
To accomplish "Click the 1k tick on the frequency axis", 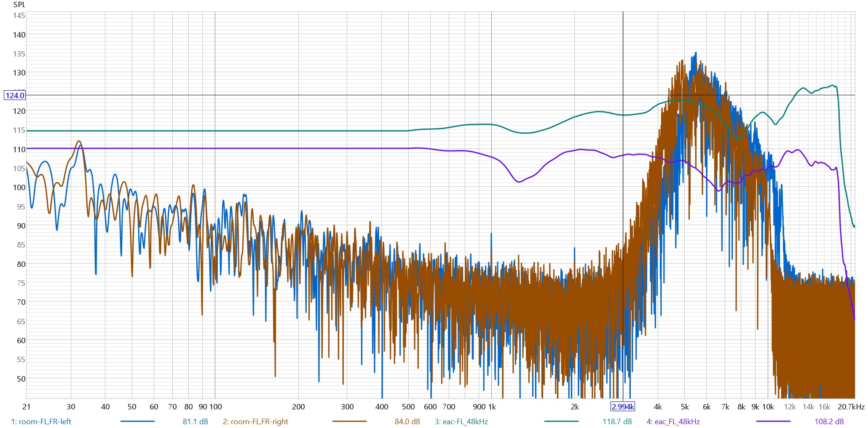I will (x=492, y=406).
